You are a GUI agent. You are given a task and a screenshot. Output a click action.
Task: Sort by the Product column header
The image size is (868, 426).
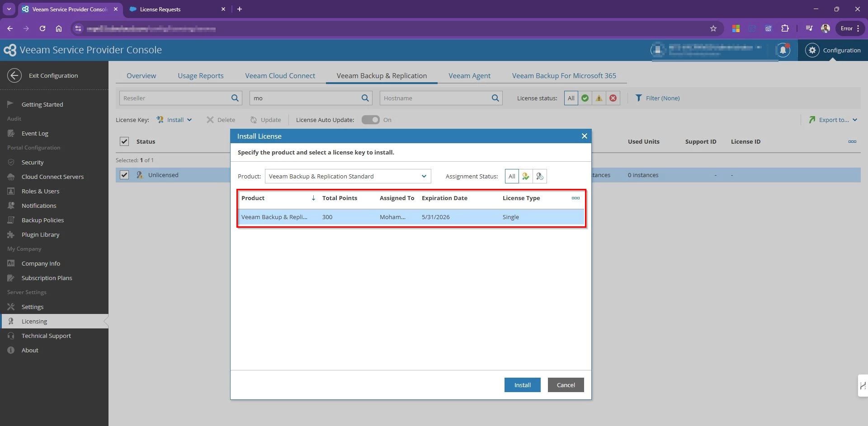pos(253,198)
